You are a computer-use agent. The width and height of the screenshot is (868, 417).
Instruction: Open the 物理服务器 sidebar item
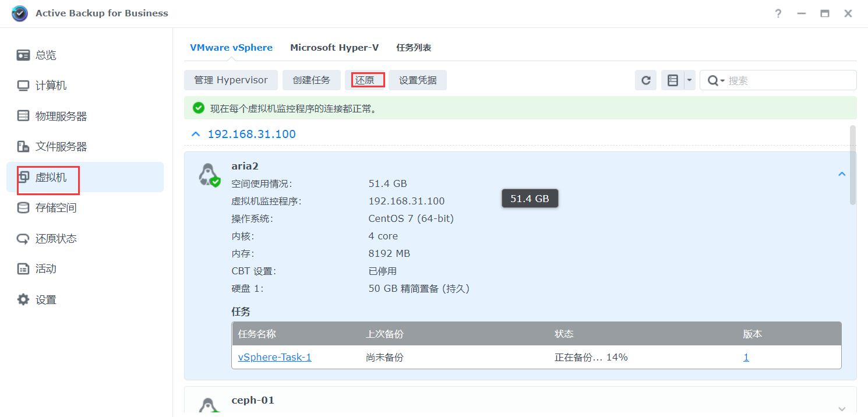85,116
